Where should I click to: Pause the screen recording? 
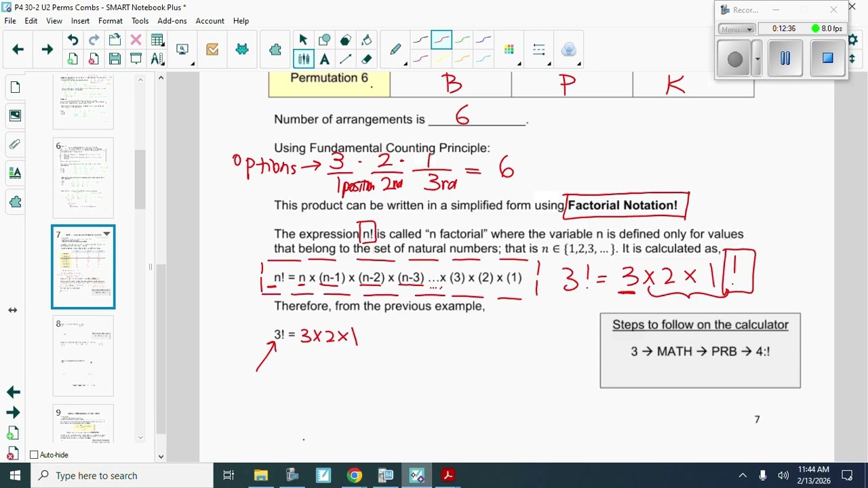click(x=785, y=58)
